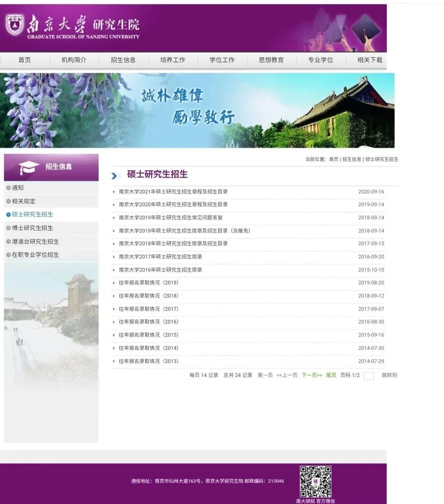This screenshot has width=444, height=504.
Task: Open 往年报名录取情况（2014）
Action: point(149,348)
